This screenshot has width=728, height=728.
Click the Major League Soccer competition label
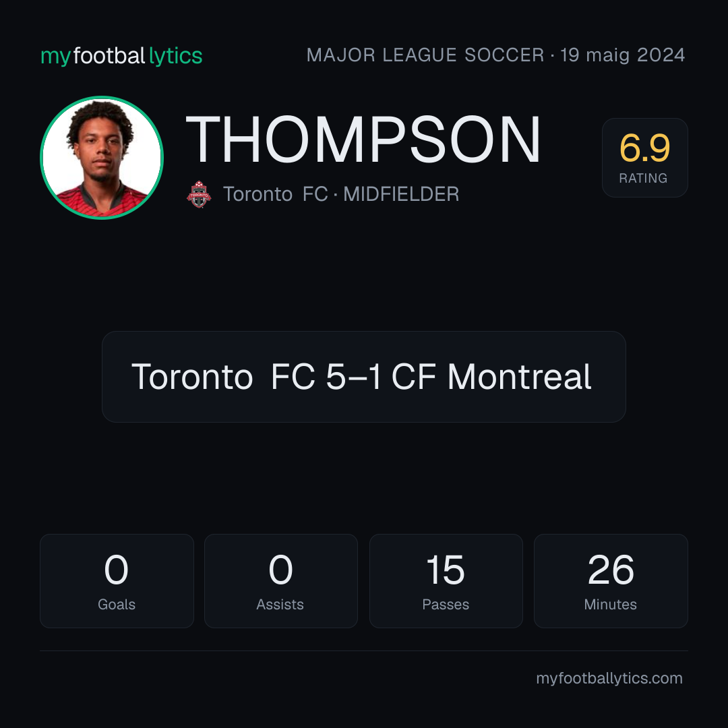tap(425, 55)
